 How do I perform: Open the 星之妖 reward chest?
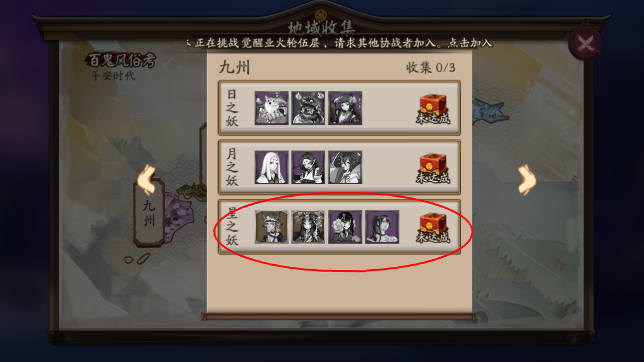433,228
